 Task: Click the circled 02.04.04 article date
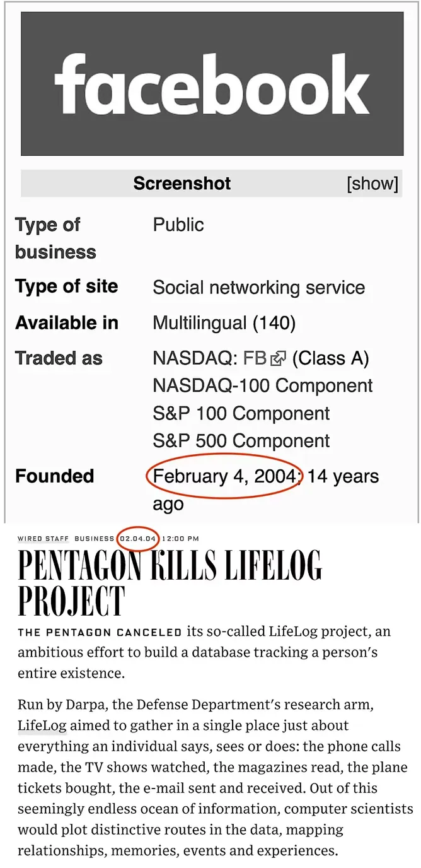click(x=137, y=539)
